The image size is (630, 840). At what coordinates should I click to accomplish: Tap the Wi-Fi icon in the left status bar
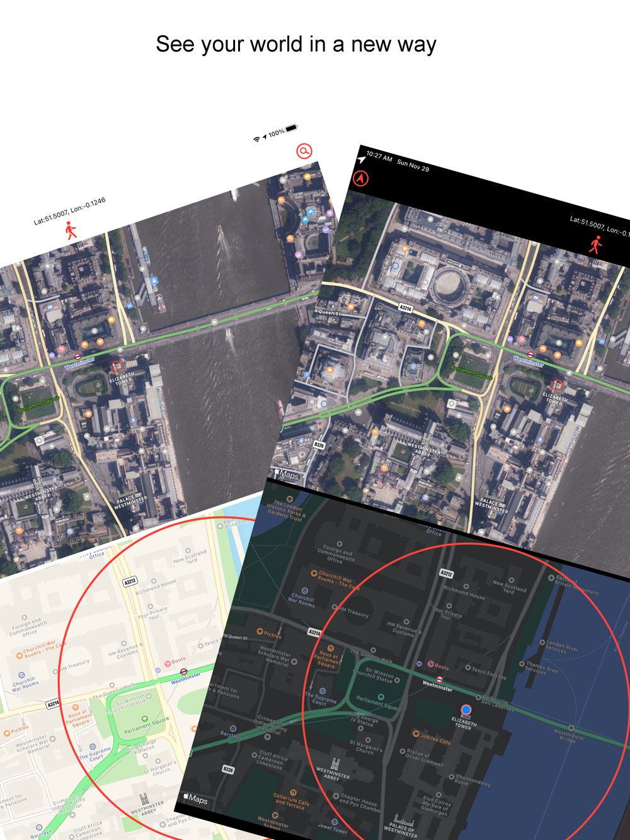pos(256,139)
